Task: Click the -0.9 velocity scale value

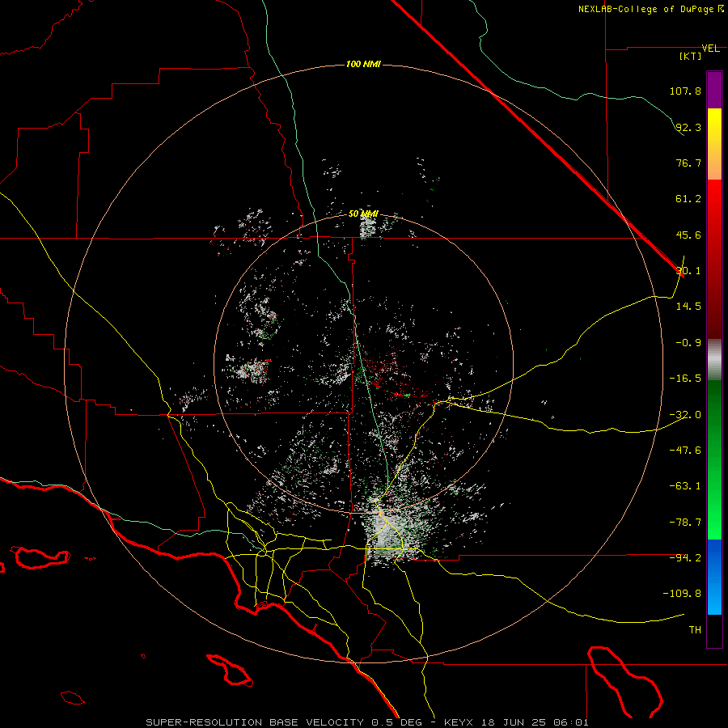Action: coord(688,343)
